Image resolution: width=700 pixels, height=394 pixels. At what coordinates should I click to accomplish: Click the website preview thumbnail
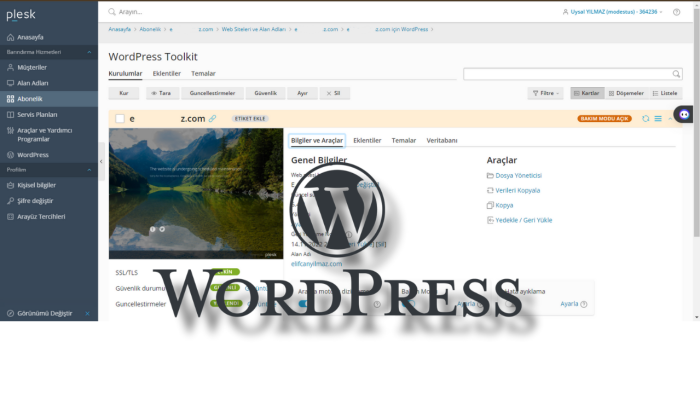coord(196,194)
